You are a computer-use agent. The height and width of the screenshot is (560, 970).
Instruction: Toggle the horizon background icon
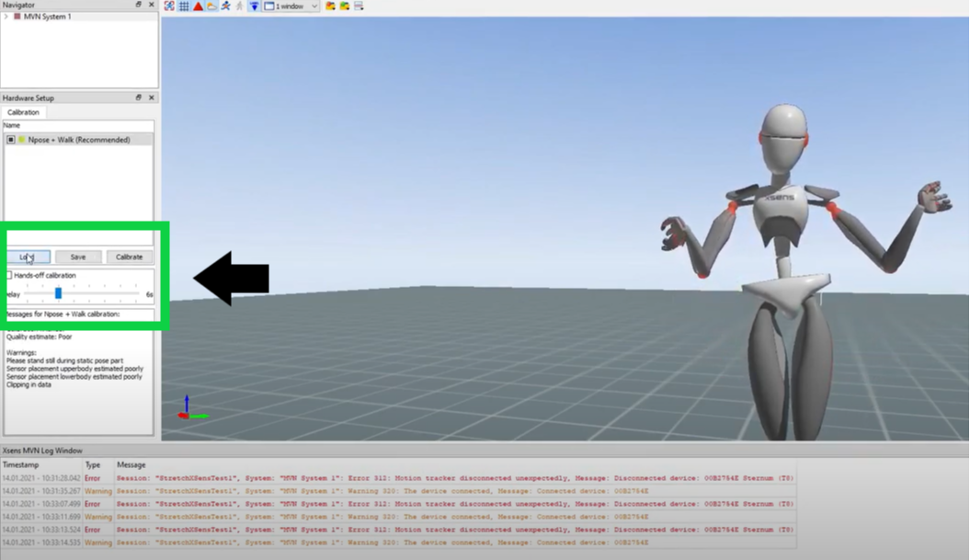click(x=211, y=6)
